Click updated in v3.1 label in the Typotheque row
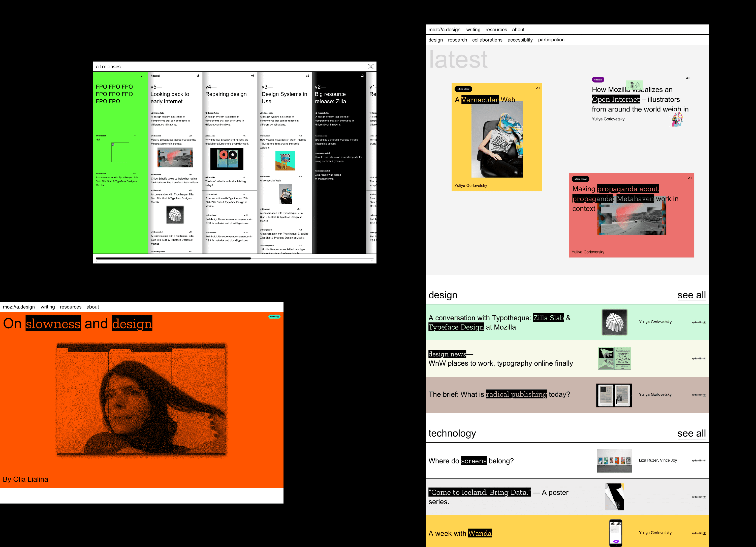The width and height of the screenshot is (756, 547). point(699,323)
